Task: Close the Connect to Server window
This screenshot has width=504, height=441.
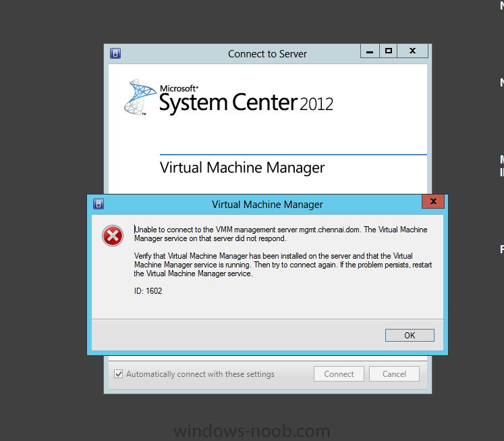Action: tap(412, 51)
